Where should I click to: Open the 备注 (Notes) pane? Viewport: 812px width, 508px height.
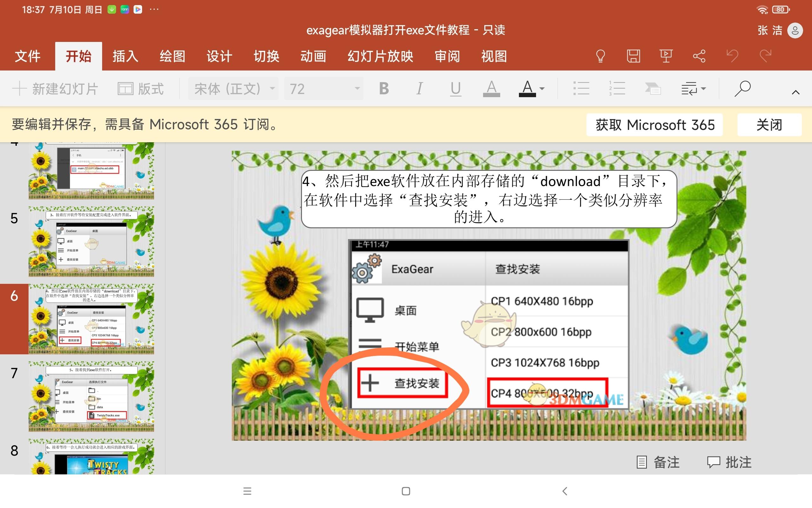(658, 462)
